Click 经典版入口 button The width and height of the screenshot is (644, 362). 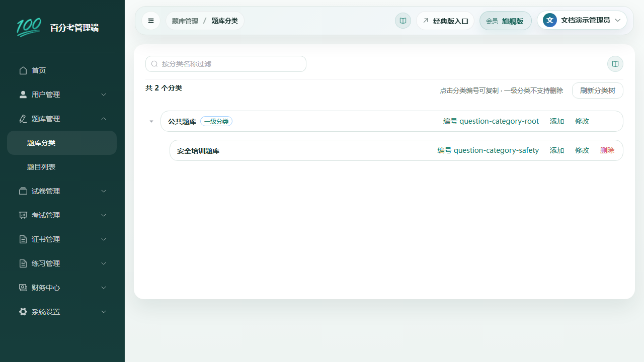coord(445,21)
